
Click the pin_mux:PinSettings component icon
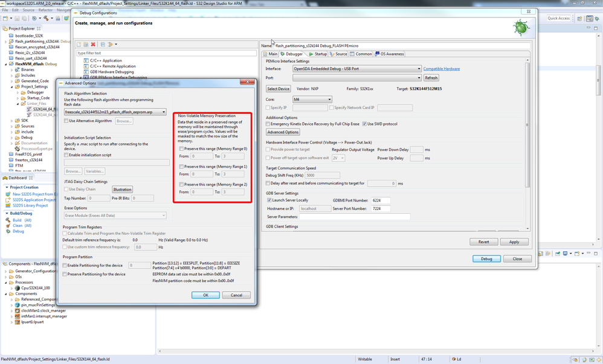18,305
